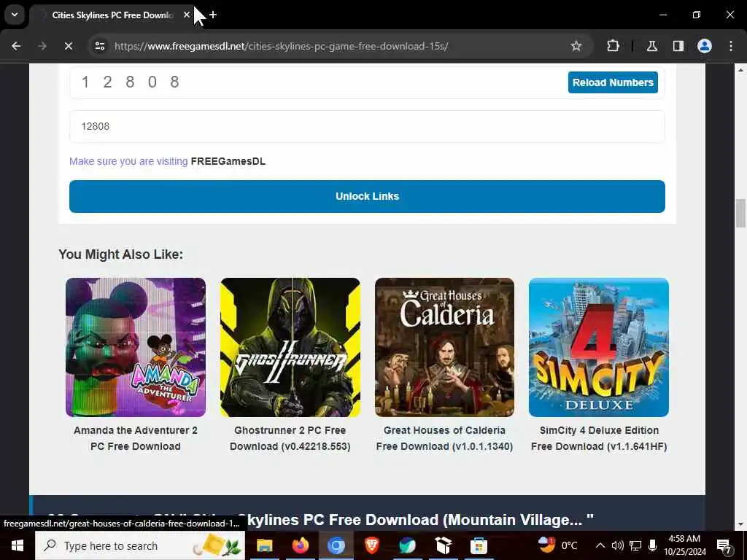Viewport: 747px width, 560px height.
Task: Click the scrollbar up arrow
Action: pyautogui.click(x=740, y=70)
